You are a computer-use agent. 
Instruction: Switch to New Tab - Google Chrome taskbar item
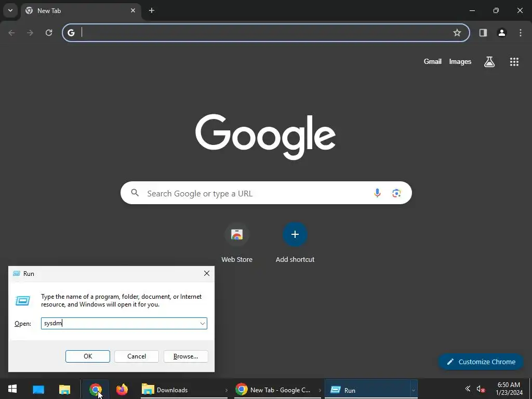(277, 390)
